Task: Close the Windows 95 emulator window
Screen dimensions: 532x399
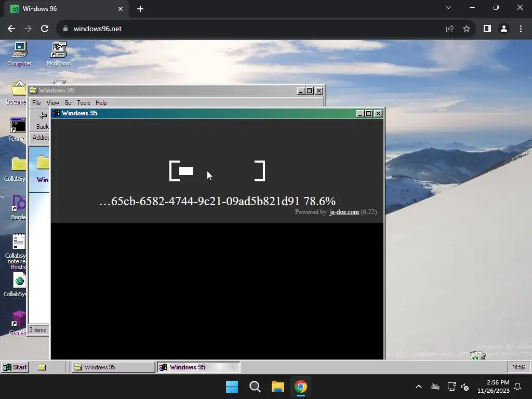Action: (x=378, y=114)
